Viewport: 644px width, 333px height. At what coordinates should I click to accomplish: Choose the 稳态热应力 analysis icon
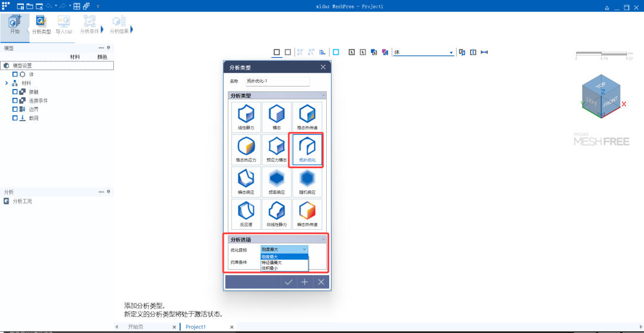tap(246, 149)
